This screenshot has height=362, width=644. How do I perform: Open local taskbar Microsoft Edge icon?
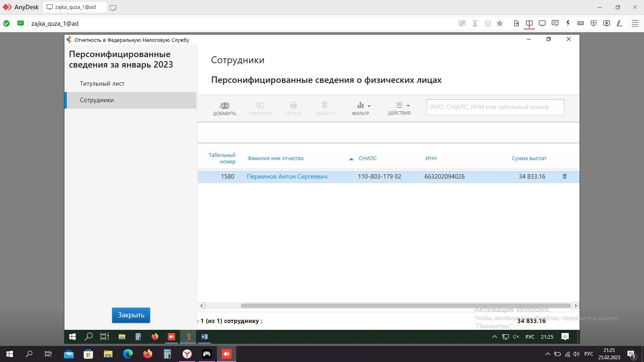(x=128, y=354)
